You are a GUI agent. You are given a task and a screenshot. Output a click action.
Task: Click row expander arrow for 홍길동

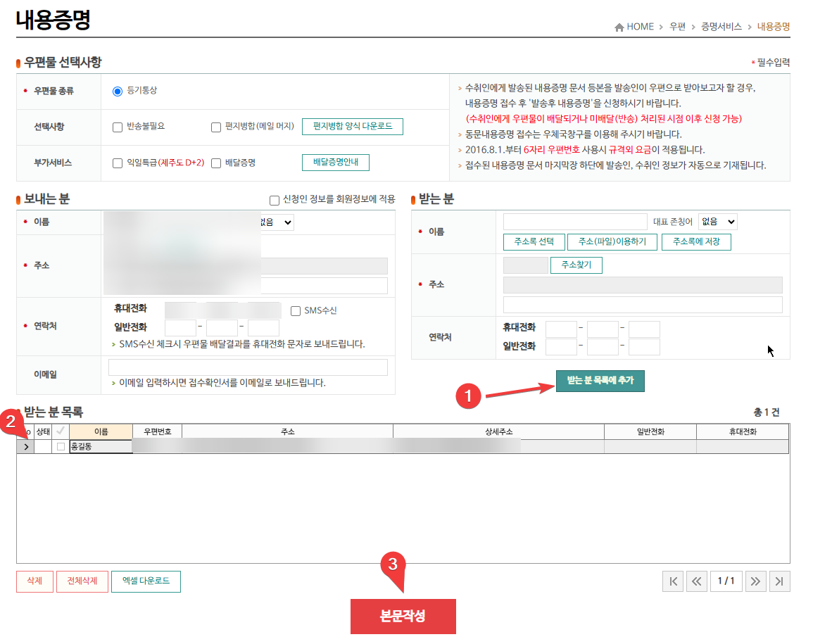click(26, 446)
